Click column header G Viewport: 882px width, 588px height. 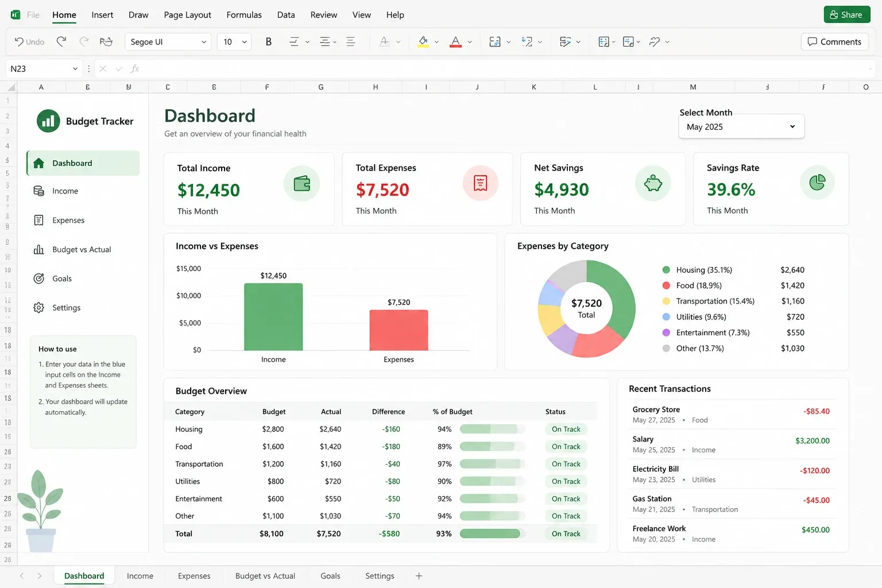point(321,87)
